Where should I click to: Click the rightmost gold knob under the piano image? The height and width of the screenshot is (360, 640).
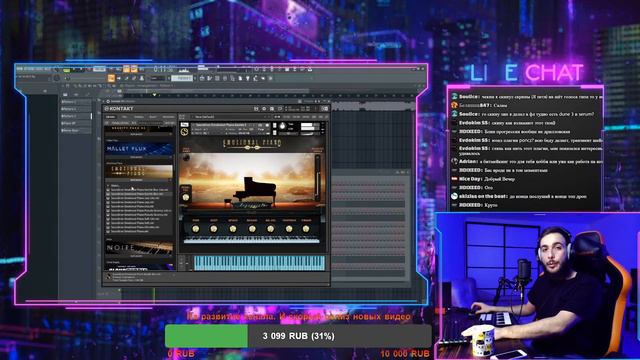click(306, 229)
